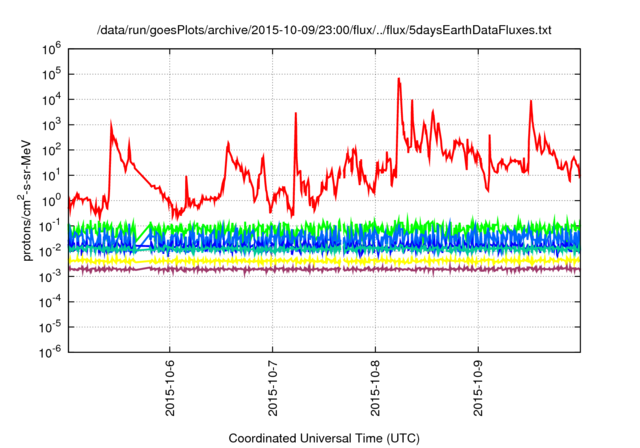Viewport: 640px width, 448px height.
Task: Select the '2015-10-6' x-axis date label
Action: tap(170, 388)
